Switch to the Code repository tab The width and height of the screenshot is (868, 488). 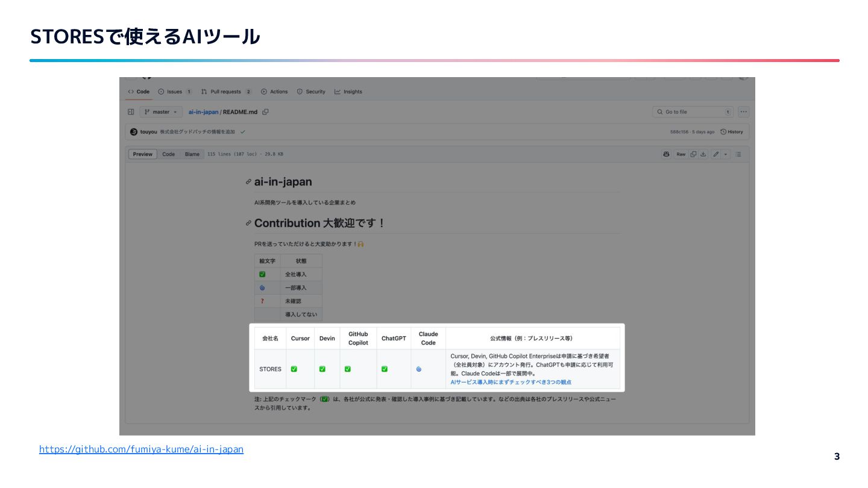point(139,92)
